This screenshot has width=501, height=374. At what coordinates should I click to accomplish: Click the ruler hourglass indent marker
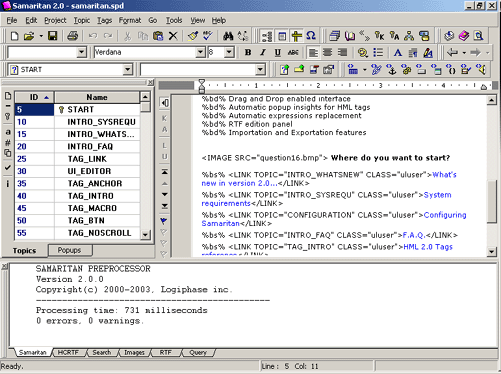click(x=202, y=86)
